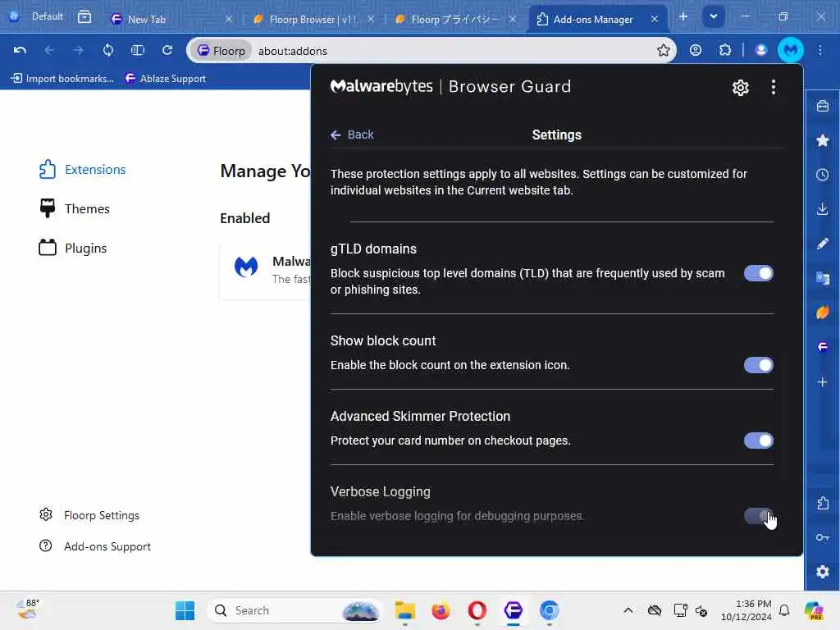Toggle the sidebar panel icon
Viewport: 840px width, 630px height.
click(138, 50)
